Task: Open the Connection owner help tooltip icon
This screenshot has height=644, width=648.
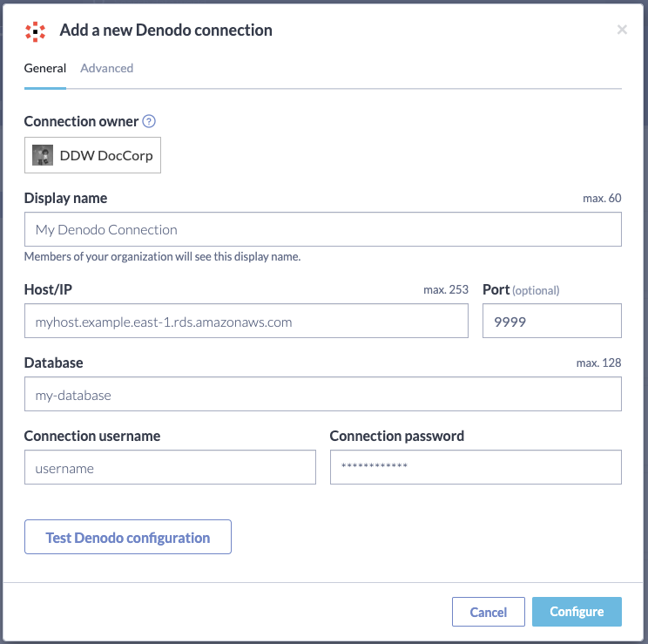Action: pos(149,121)
